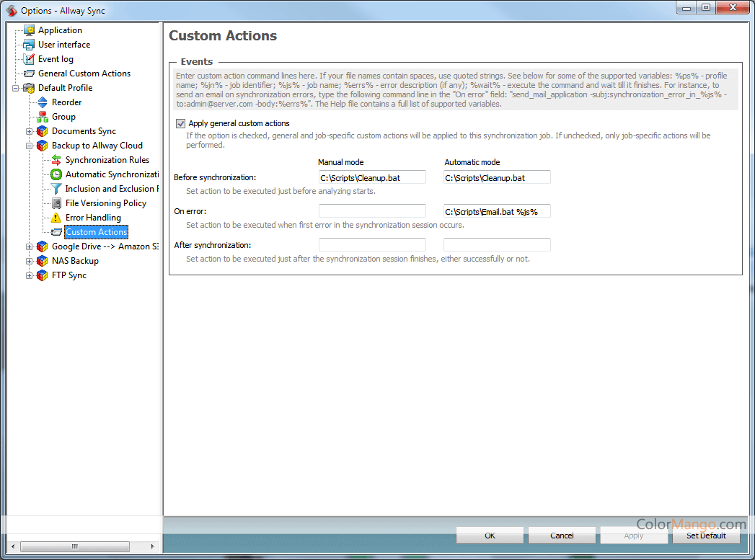The height and width of the screenshot is (560, 755).
Task: Select Application in the options tree
Action: pos(60,30)
